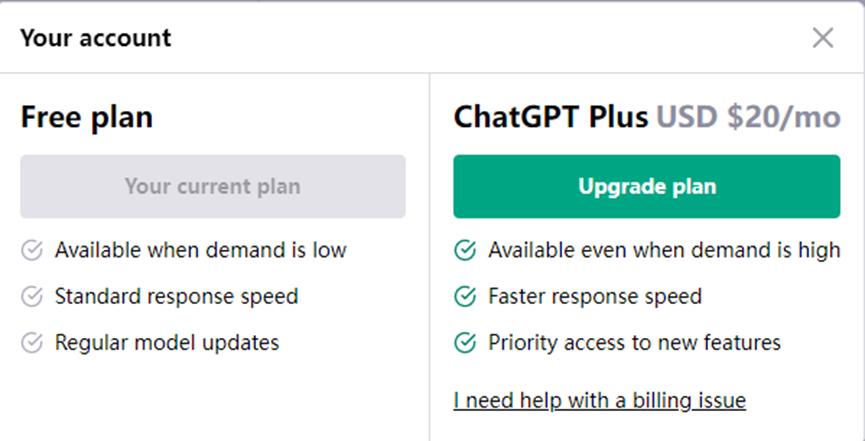Open the billing issue help link
Image resolution: width=865 pixels, height=441 pixels.
[599, 401]
